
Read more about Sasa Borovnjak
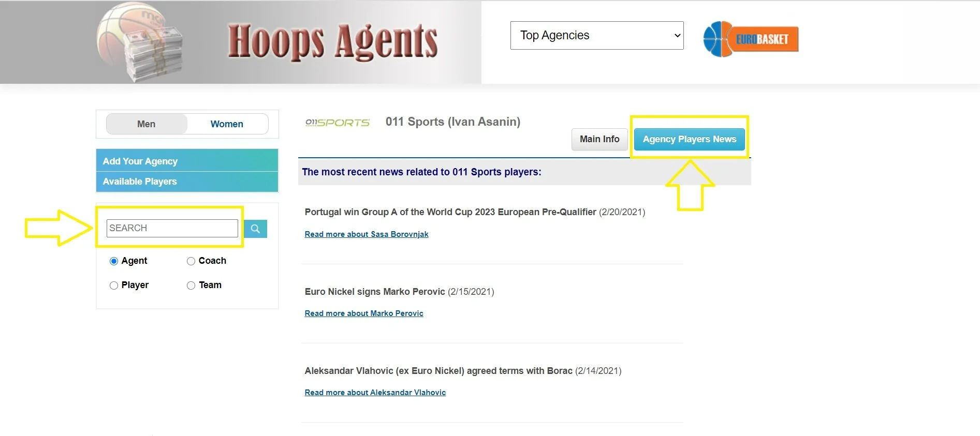(367, 234)
